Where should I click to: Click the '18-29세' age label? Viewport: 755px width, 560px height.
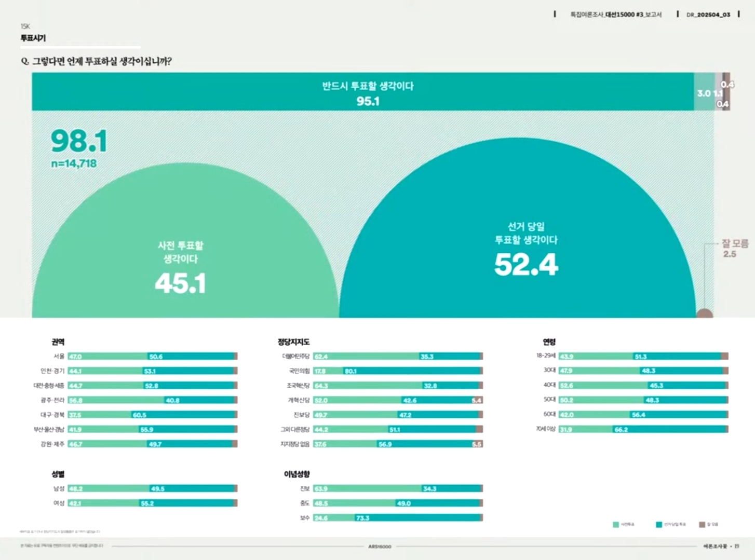pyautogui.click(x=546, y=356)
